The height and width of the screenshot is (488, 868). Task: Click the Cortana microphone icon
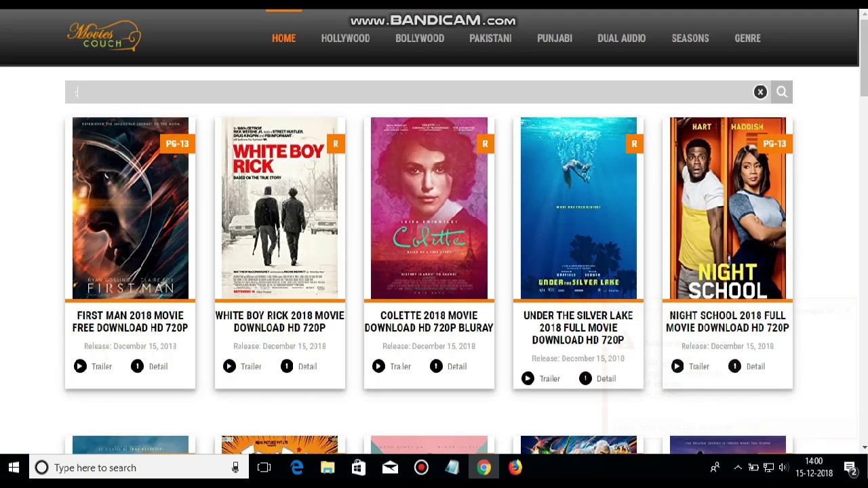(235, 468)
